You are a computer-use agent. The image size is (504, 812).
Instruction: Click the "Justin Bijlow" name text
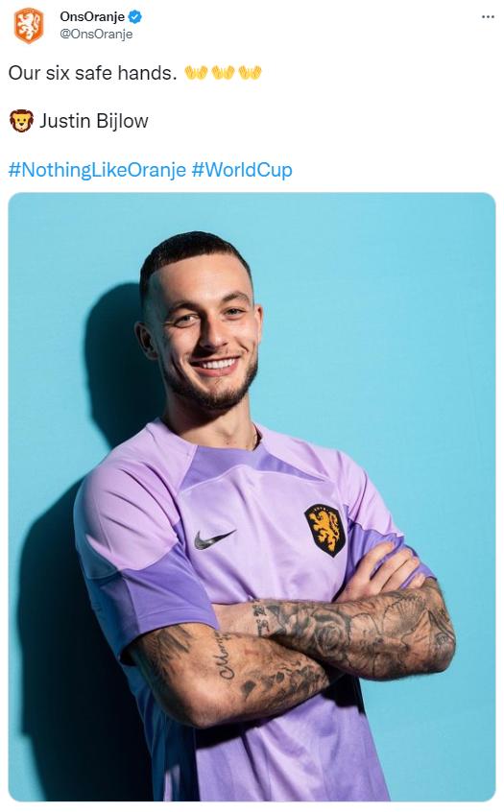94,121
